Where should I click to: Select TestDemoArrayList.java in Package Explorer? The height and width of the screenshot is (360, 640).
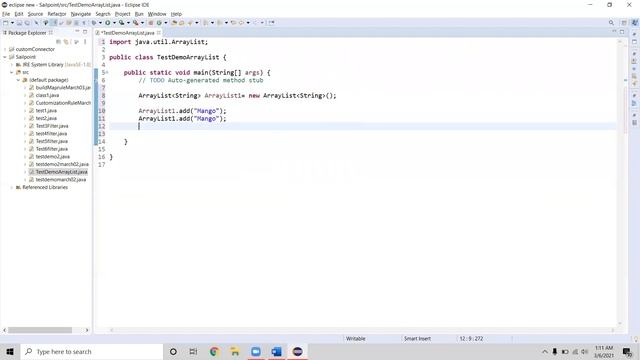coord(62,172)
